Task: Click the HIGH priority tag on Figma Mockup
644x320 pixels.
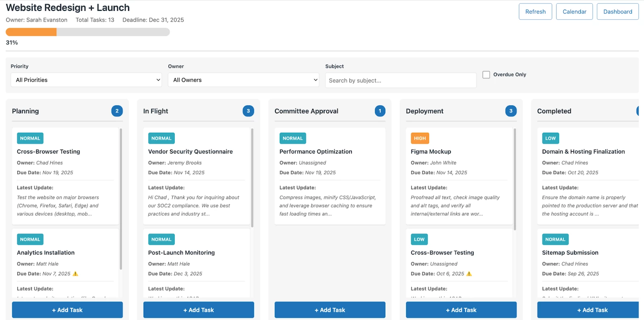Action: (x=420, y=138)
